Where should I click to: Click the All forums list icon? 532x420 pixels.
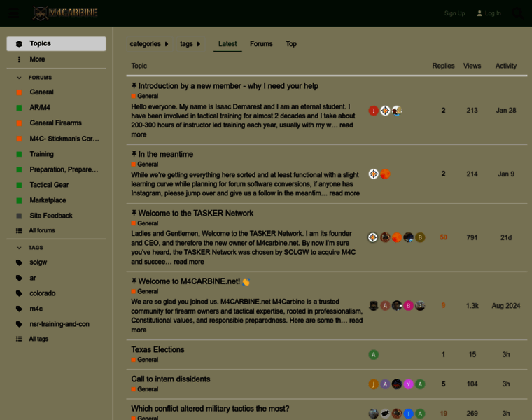point(20,230)
